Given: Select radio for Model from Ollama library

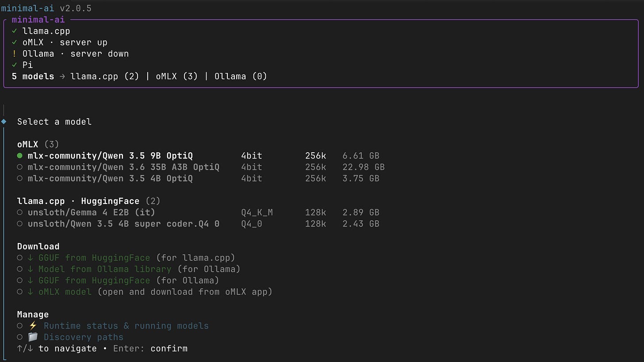Looking at the screenshot, I should (x=20, y=269).
